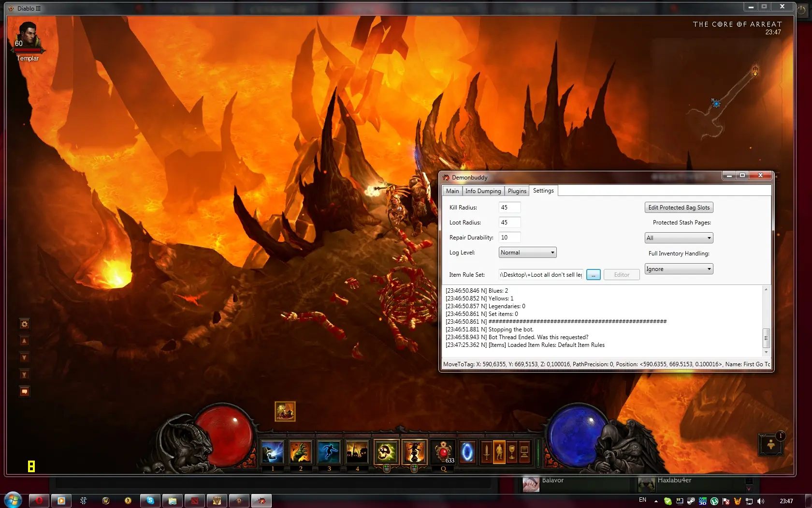
Task: Click the 'Loaded Item Rules' log line
Action: point(525,345)
